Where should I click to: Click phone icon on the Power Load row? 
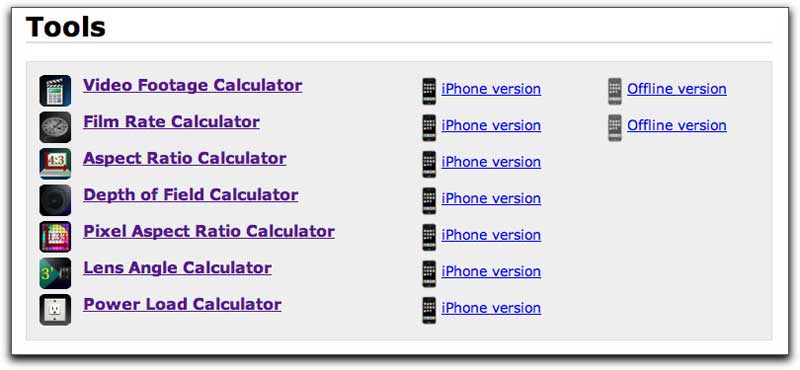429,310
